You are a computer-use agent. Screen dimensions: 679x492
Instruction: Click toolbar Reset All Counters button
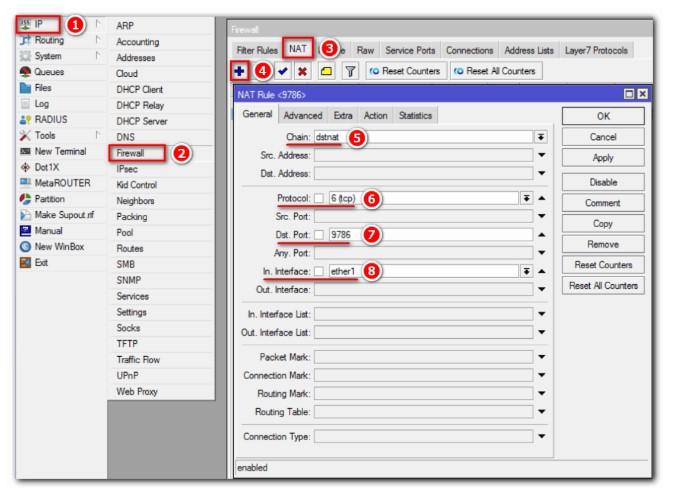tap(496, 71)
